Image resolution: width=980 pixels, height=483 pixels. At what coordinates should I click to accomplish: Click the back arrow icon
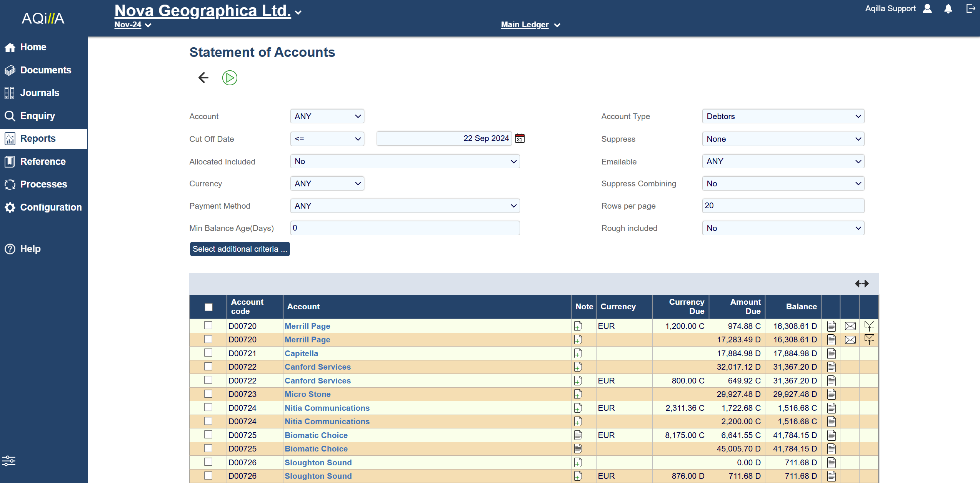(x=203, y=78)
